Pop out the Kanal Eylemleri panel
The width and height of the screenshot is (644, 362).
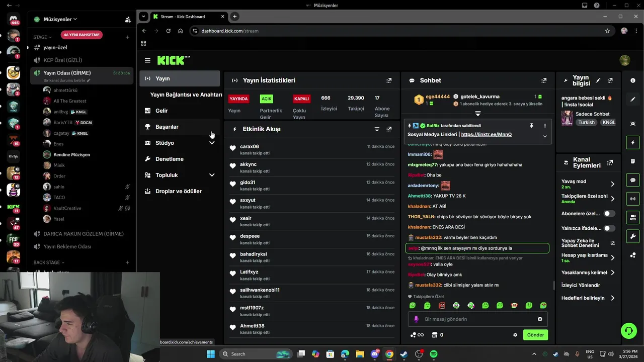pos(610,163)
